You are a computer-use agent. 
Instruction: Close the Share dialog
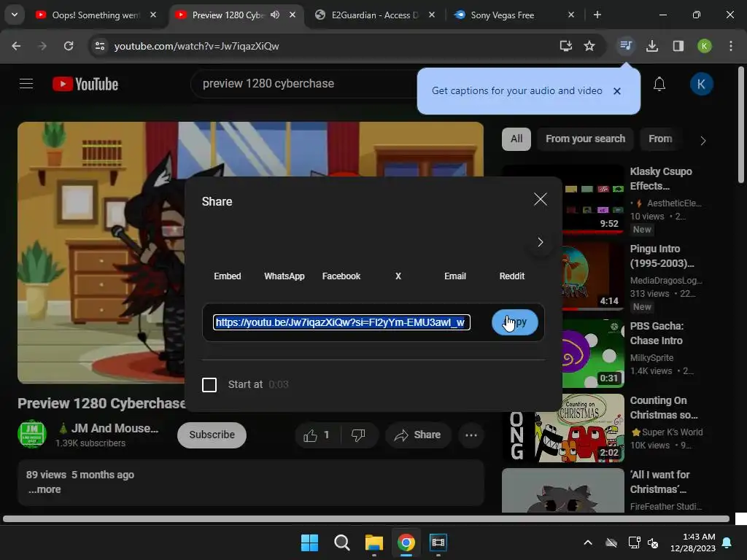tap(541, 199)
